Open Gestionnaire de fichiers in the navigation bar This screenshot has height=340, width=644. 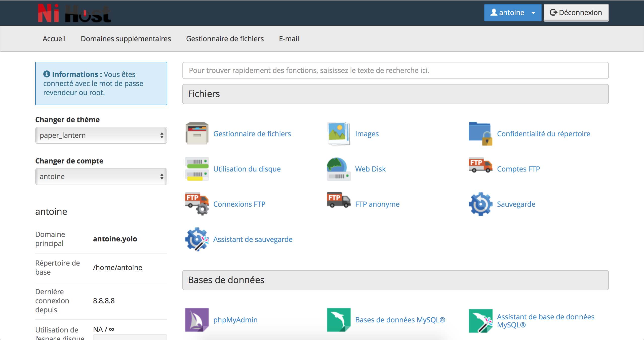[225, 39]
